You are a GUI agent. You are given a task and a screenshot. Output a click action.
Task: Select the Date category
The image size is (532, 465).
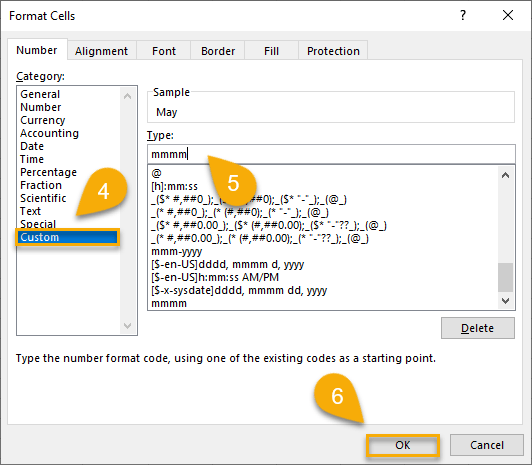click(x=32, y=146)
